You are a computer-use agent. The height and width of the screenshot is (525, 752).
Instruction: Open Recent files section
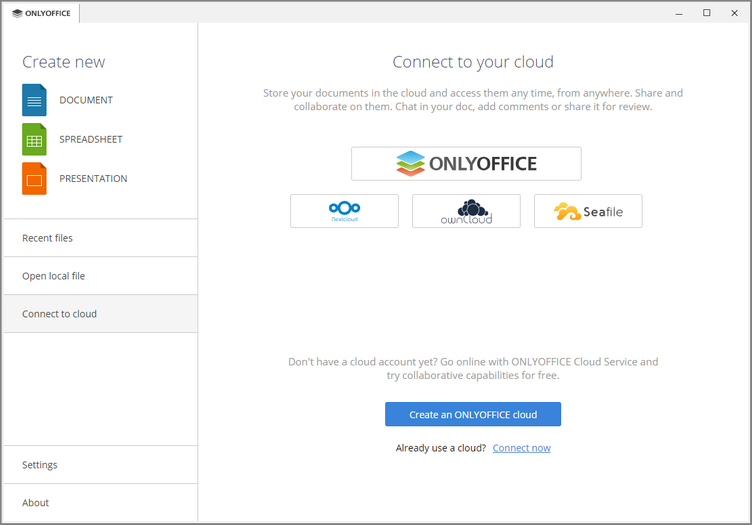tap(101, 238)
